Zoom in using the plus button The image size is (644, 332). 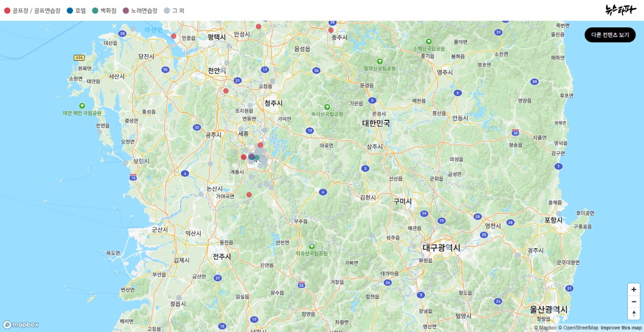click(634, 290)
